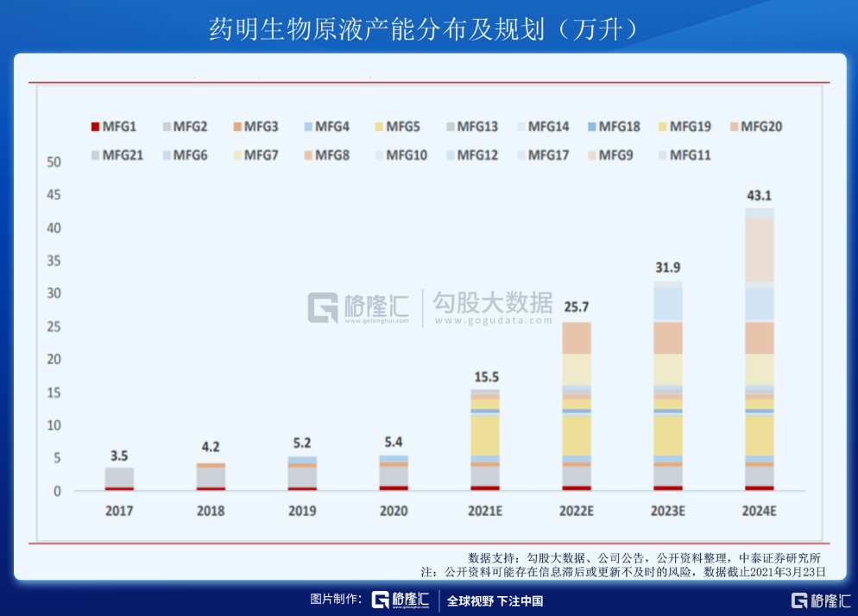This screenshot has width=858, height=616.
Task: Select the 2017 bar in the chart
Action: click(x=119, y=479)
